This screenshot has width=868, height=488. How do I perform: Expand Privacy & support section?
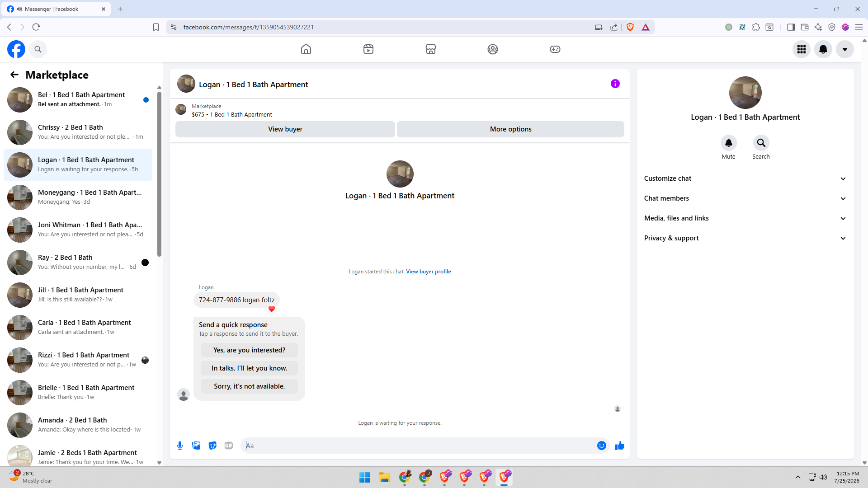[x=745, y=238]
